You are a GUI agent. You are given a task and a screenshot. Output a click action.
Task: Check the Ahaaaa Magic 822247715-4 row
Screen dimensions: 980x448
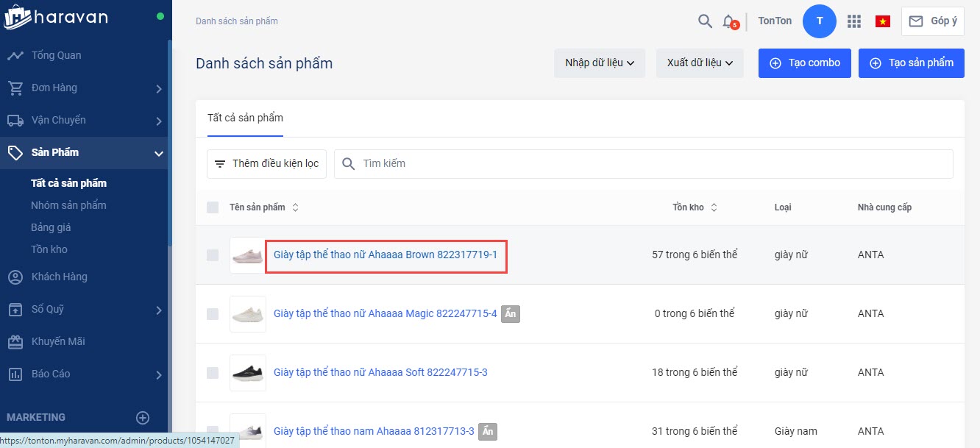point(213,314)
